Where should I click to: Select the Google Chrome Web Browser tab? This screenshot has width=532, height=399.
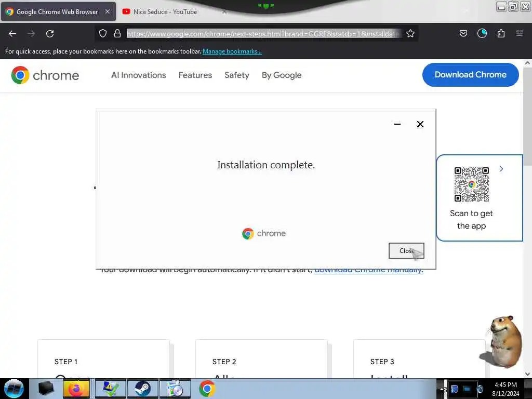(x=58, y=11)
